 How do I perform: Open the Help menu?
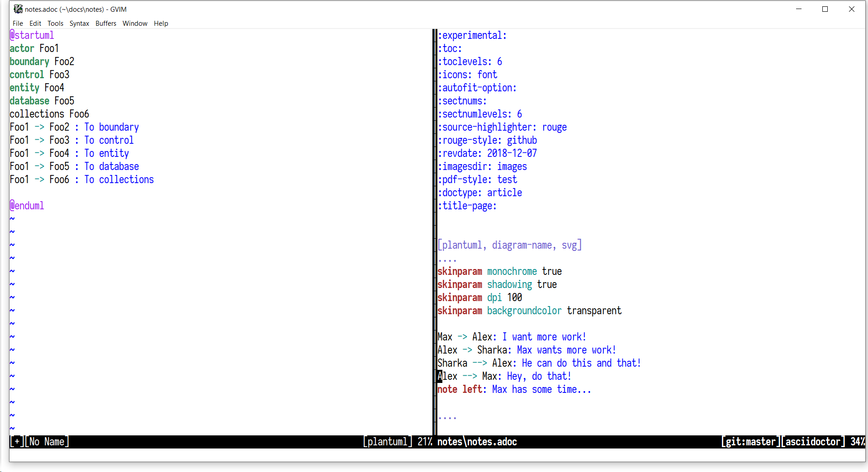(x=161, y=23)
